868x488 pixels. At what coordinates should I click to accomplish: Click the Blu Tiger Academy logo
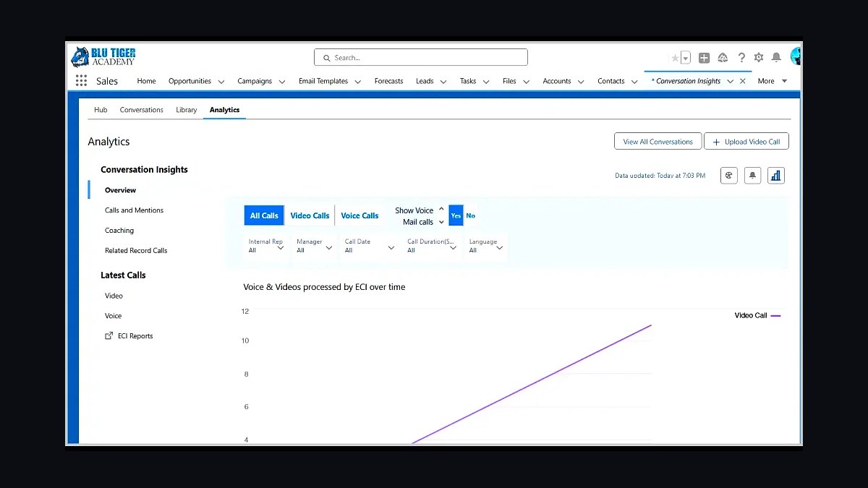pyautogui.click(x=103, y=57)
